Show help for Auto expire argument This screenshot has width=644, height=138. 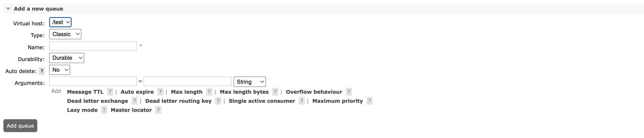click(x=160, y=92)
